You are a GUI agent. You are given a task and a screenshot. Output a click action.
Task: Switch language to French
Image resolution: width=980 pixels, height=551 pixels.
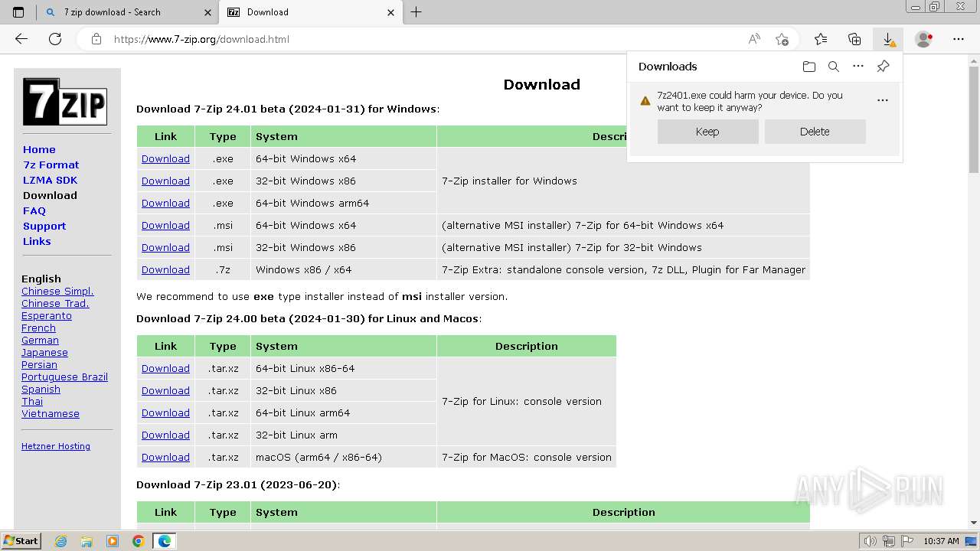(38, 328)
